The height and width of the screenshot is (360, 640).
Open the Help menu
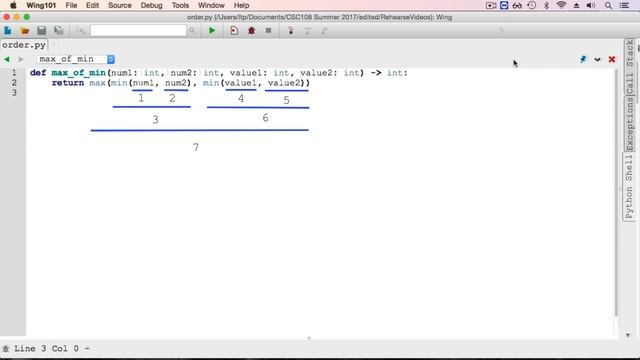(x=241, y=5)
